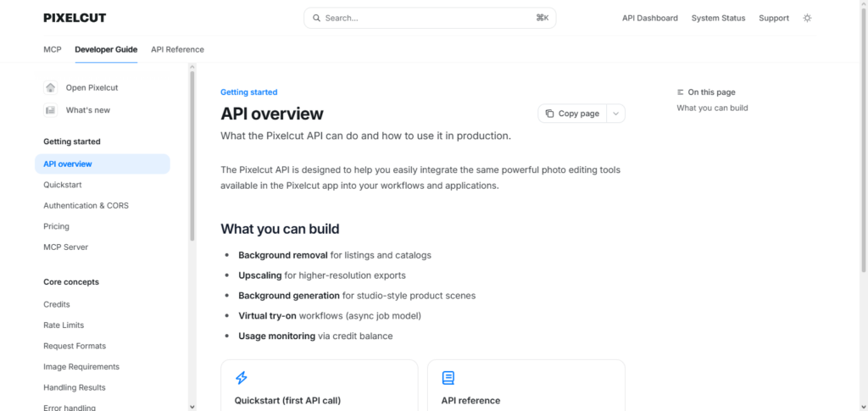This screenshot has width=868, height=411.
Task: Open Error handling sidebar item
Action: [x=70, y=407]
